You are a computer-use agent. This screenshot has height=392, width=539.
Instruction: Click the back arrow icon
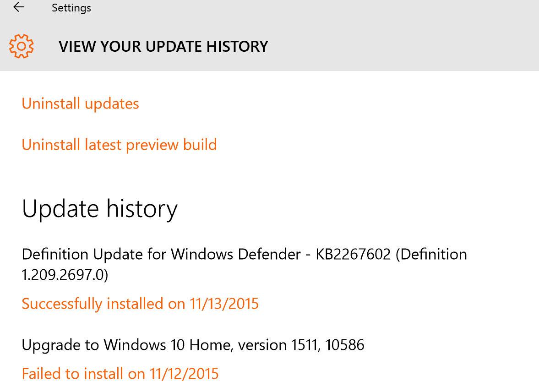point(19,7)
